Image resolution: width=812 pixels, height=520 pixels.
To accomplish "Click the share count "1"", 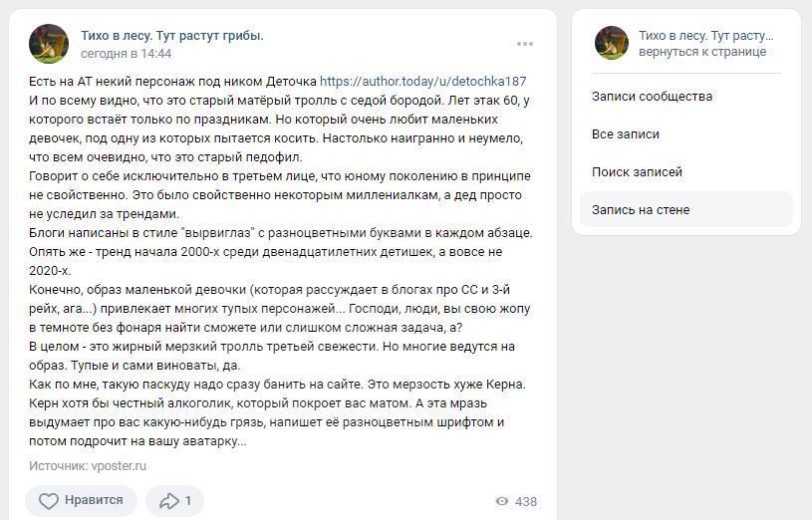I will 188,501.
